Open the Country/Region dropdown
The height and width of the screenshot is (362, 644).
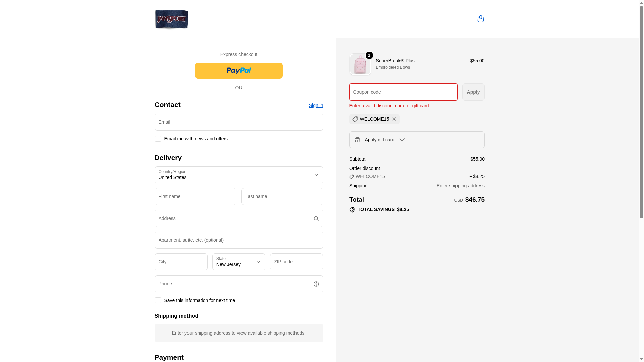(x=238, y=175)
